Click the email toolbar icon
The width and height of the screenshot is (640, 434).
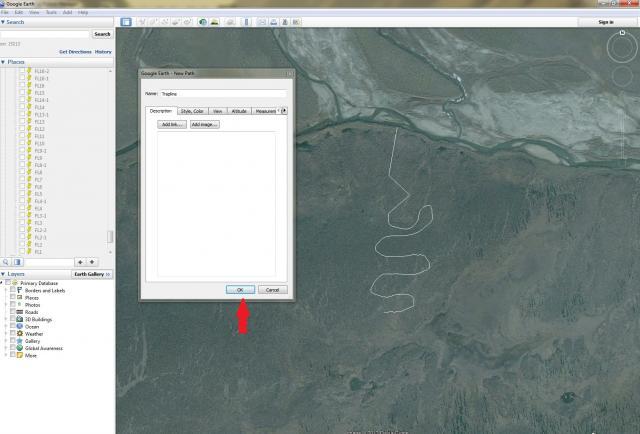tap(261, 21)
